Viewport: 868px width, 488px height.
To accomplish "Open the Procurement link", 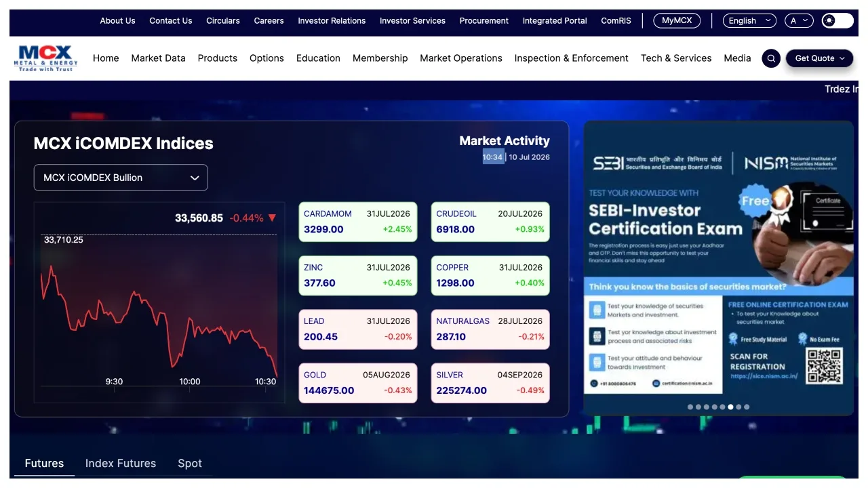I will (484, 21).
